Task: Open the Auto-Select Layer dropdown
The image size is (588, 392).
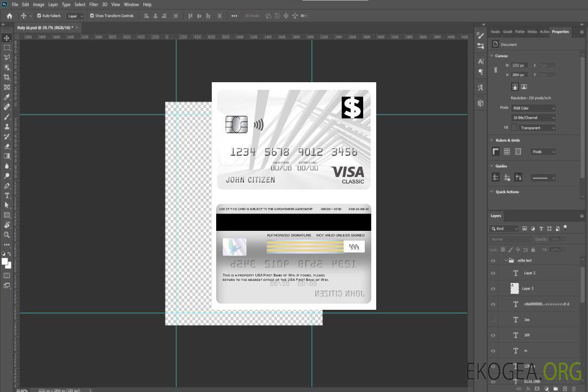Action: click(75, 16)
